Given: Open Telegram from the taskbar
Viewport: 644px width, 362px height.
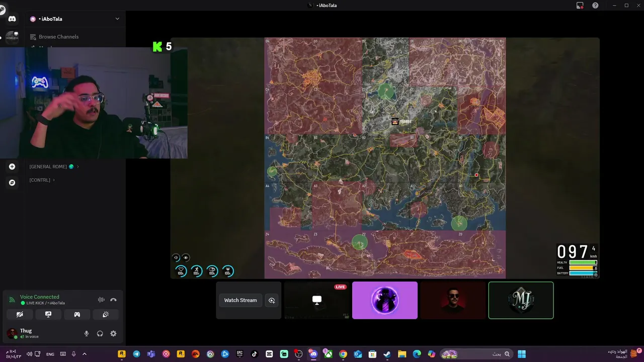Looking at the screenshot, I should (136, 354).
